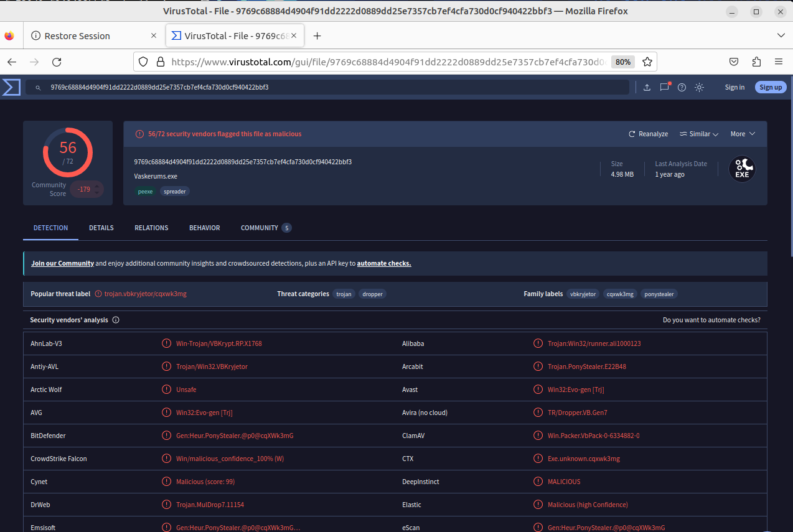Click the AhnLab-V3 detection alert icon
Viewport: 793px width, 532px height.
tap(166, 343)
